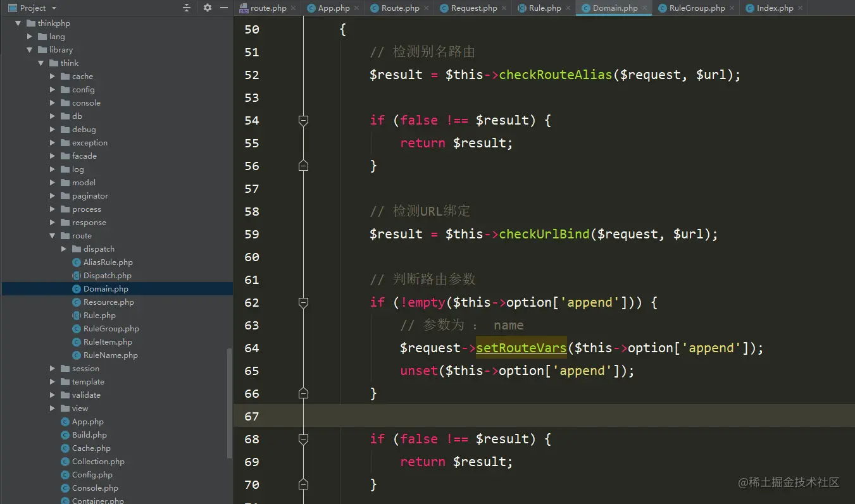Click the Rule.php file icon in tree
855x504 pixels.
tap(77, 316)
